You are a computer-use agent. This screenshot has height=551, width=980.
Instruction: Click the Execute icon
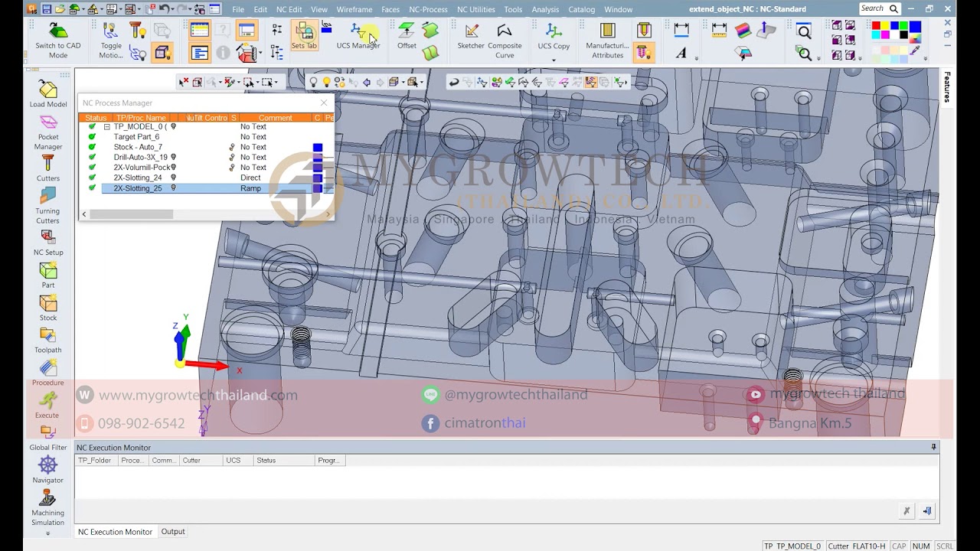tap(47, 399)
